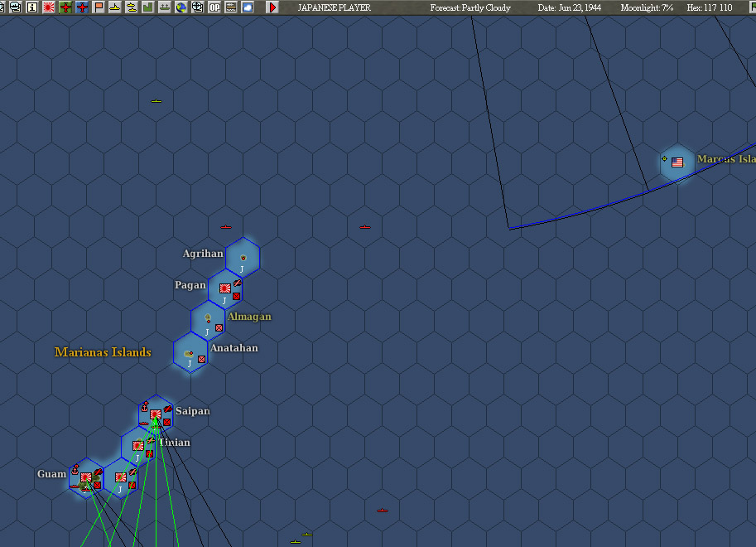This screenshot has height=547, width=756.
Task: Click the Marianas Islands region label
Action: [103, 352]
